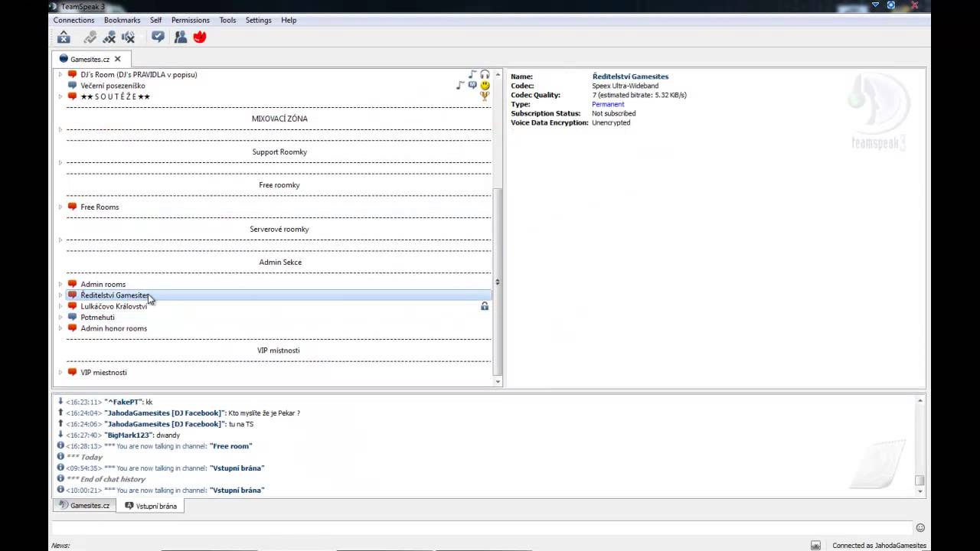Click the Večerní posezeníško blue channel icon
Viewport: 980px width, 551px height.
[73, 86]
